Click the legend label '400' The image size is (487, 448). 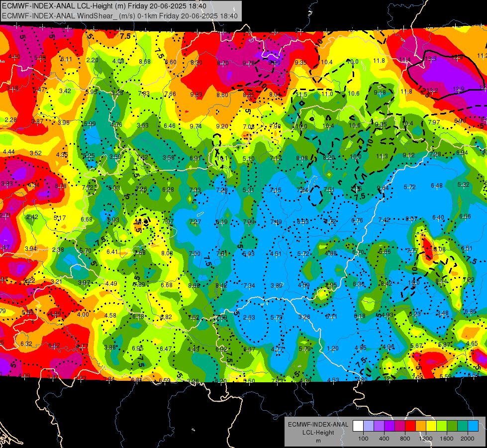pyautogui.click(x=384, y=439)
